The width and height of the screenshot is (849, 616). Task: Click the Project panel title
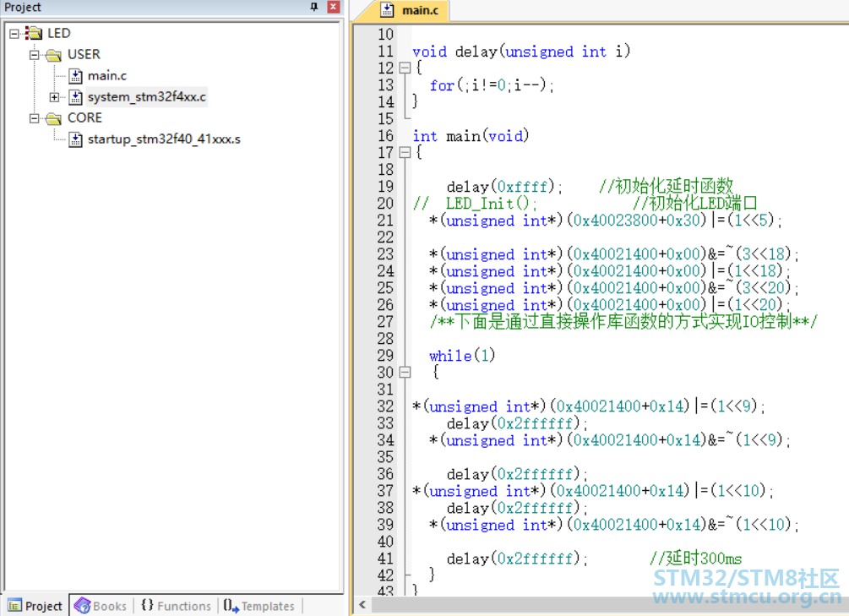(23, 7)
